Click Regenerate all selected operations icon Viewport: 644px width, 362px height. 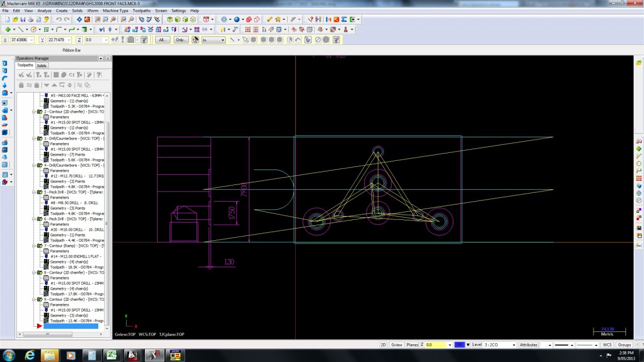[x=38, y=75]
